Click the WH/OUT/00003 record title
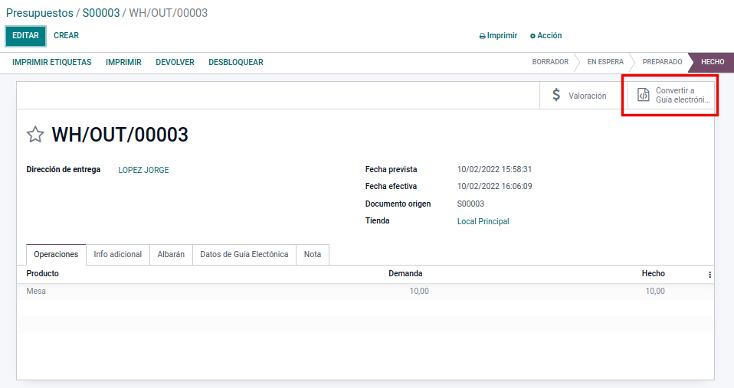734x388 pixels. point(120,135)
